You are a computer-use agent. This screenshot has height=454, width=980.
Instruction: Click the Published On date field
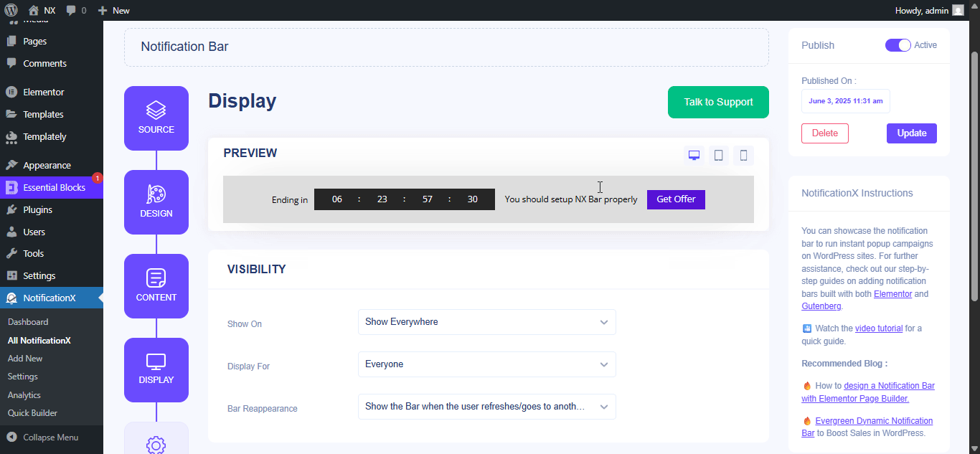tap(846, 101)
